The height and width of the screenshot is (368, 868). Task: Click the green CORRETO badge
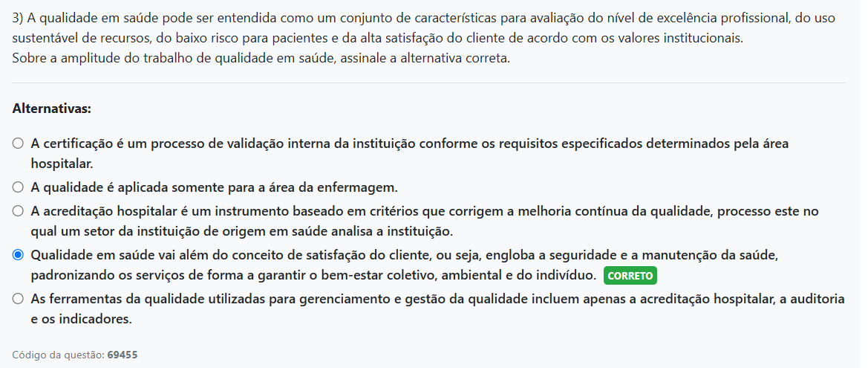point(630,276)
